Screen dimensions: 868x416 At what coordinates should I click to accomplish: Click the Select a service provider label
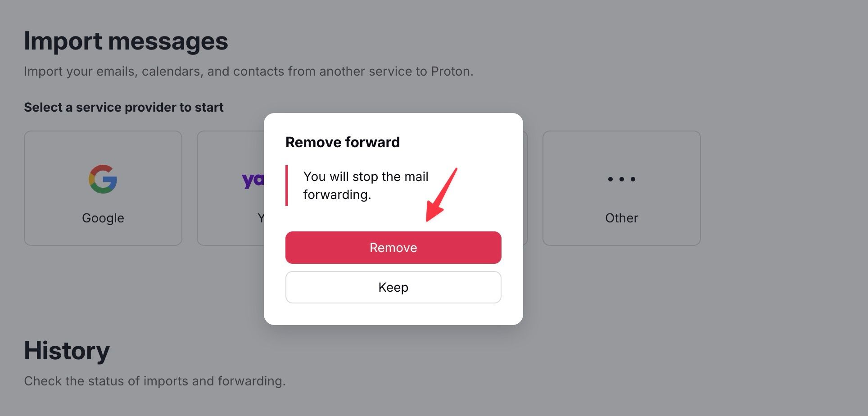coord(124,107)
